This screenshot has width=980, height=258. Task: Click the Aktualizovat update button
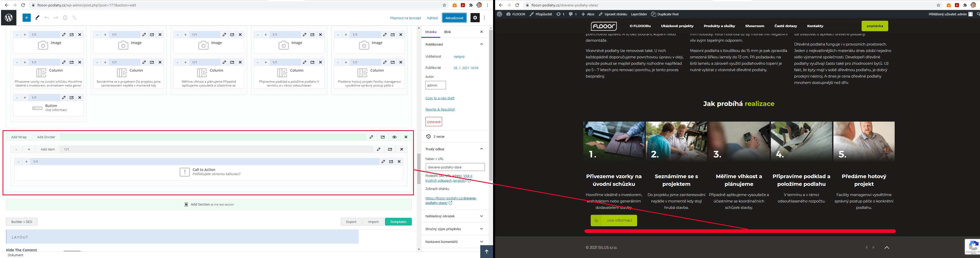[454, 18]
